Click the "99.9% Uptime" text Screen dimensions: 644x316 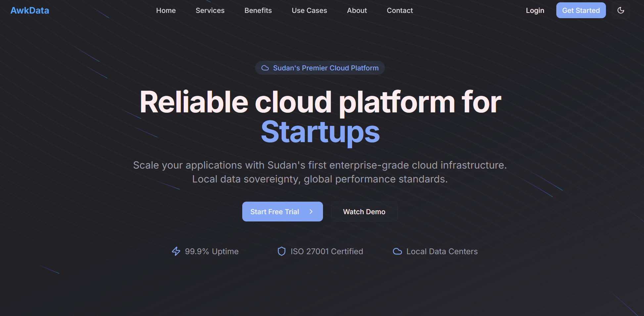click(212, 251)
